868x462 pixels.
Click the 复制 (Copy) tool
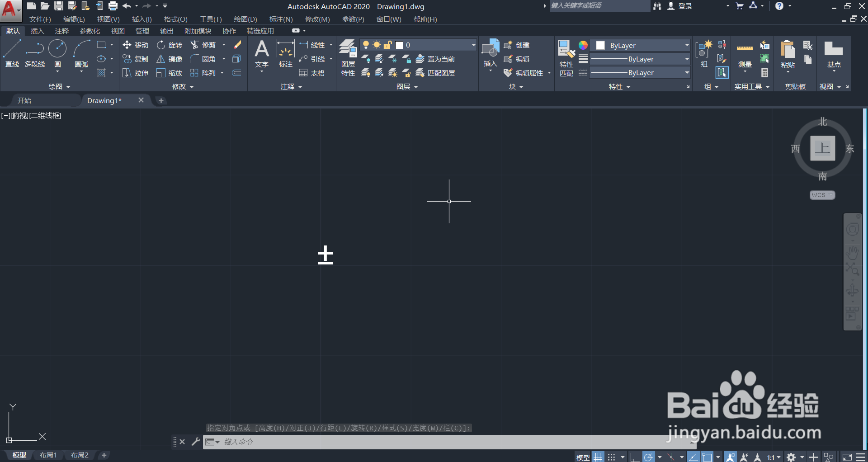pos(136,59)
